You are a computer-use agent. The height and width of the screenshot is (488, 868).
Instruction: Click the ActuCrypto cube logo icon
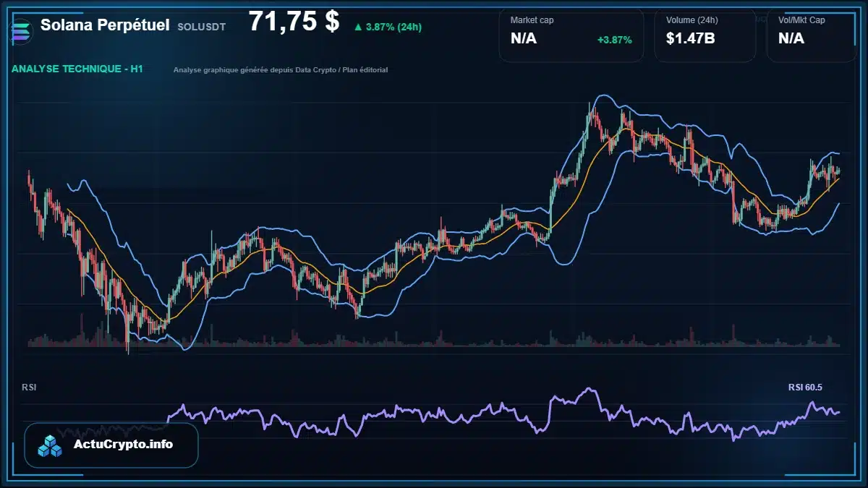[51, 445]
